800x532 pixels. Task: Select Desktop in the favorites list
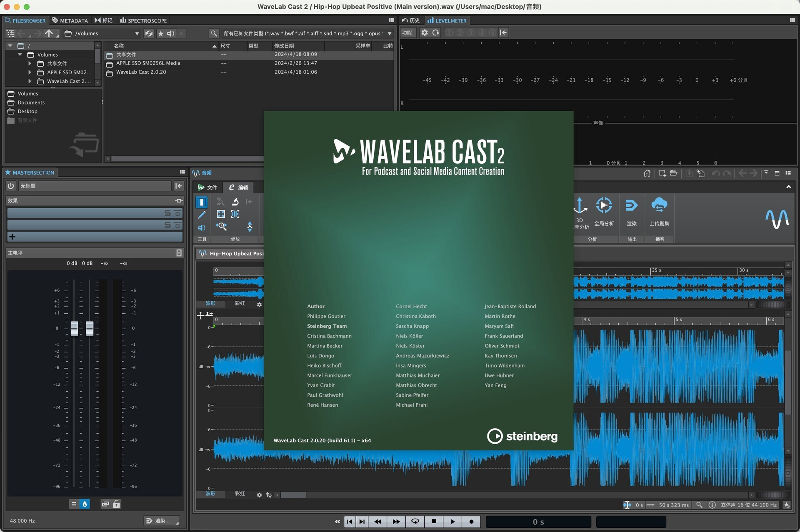pos(27,111)
